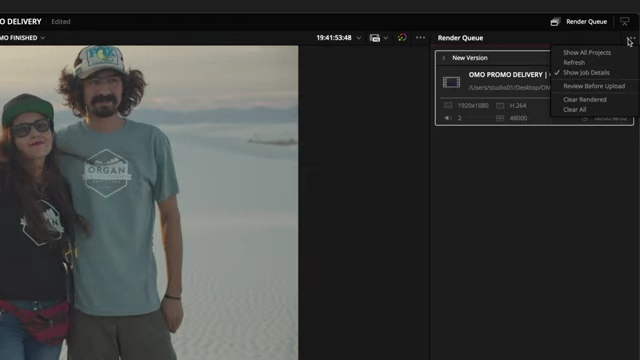This screenshot has width=640, height=360.
Task: Click the Edited status label
Action: (61, 22)
